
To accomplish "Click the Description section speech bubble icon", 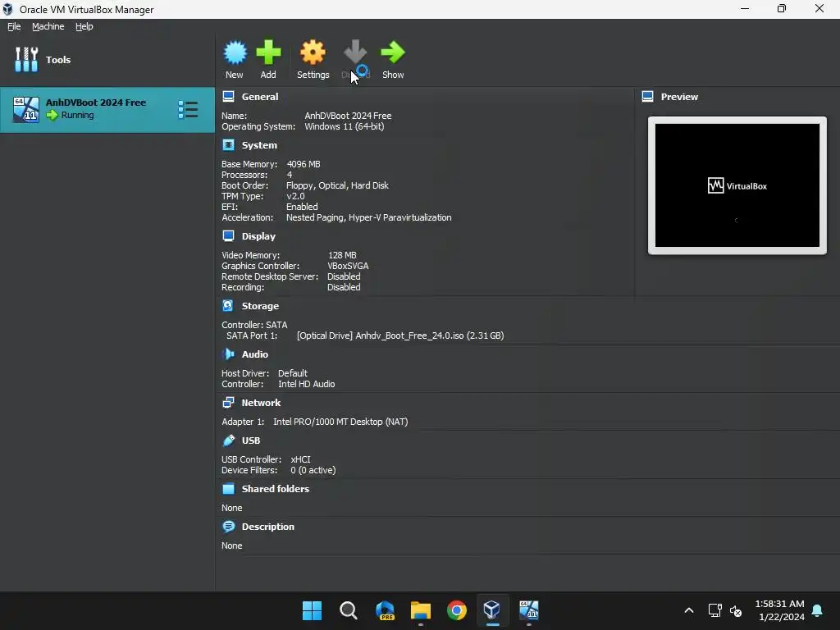I will 228,527.
